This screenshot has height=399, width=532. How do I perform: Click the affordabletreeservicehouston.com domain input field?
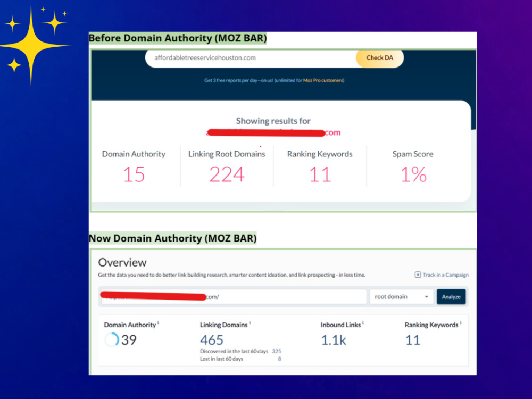click(251, 58)
